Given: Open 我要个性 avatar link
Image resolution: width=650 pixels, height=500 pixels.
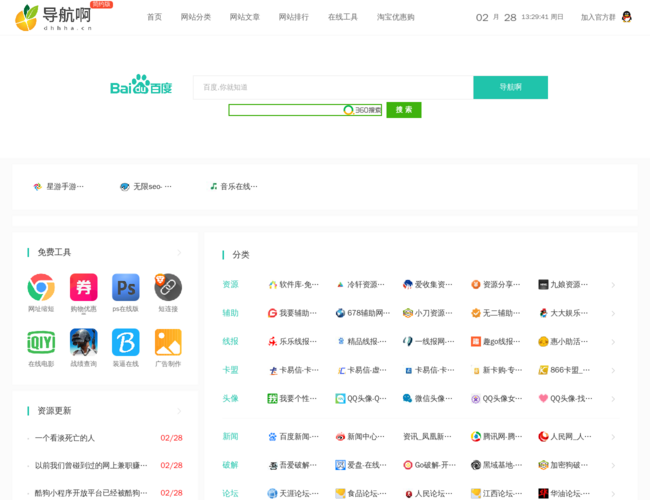Looking at the screenshot, I should click(x=292, y=398).
